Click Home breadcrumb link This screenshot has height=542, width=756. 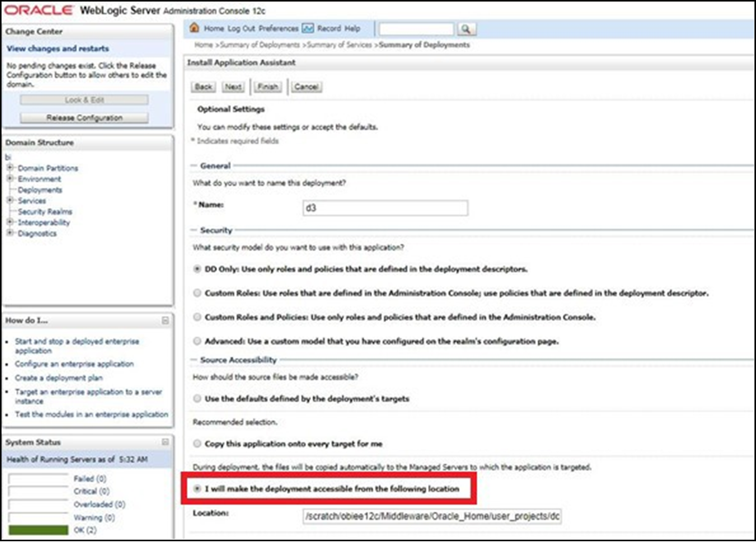204,45
